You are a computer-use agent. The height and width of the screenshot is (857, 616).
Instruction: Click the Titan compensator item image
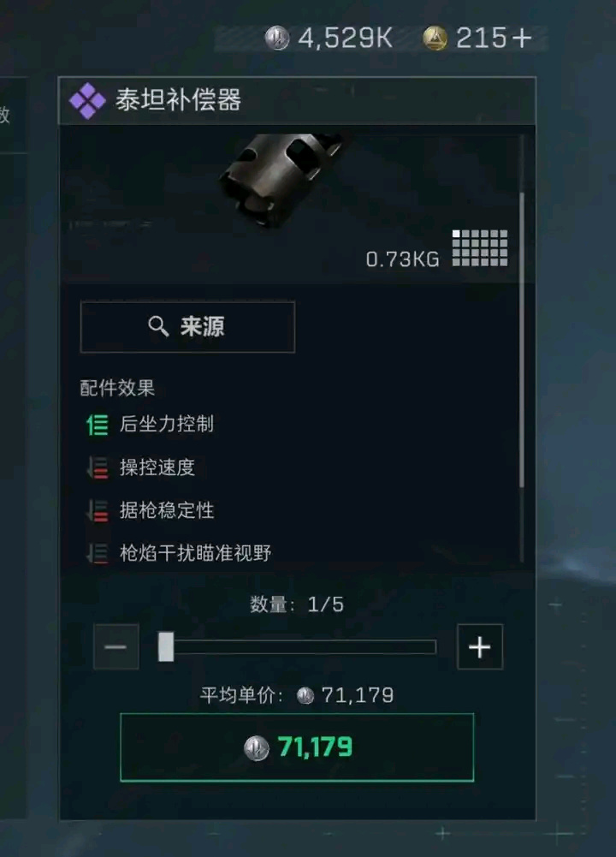[x=281, y=181]
